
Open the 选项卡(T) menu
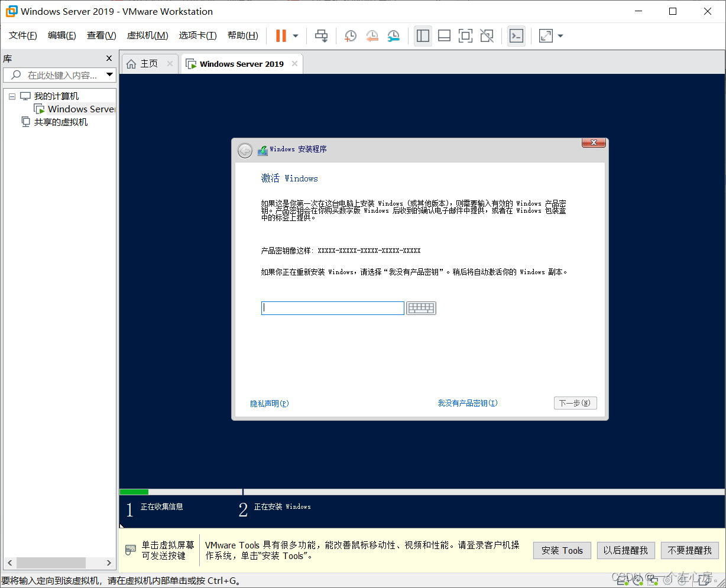click(x=198, y=35)
